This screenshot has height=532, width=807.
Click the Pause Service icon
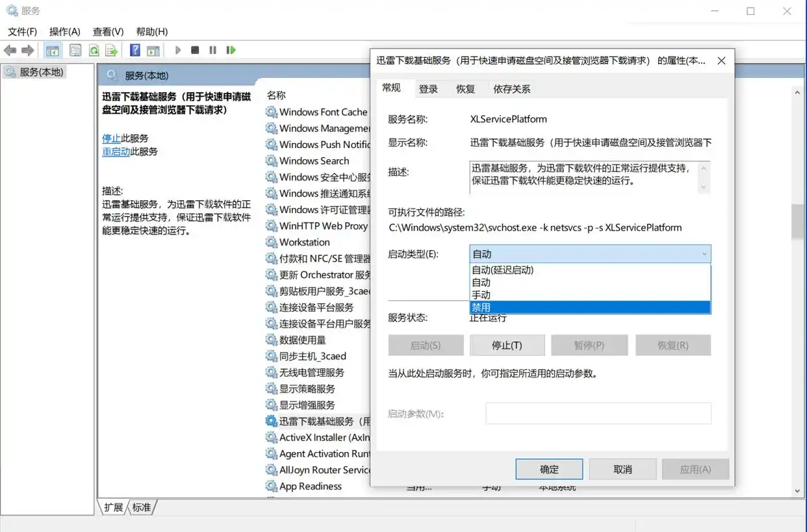[x=213, y=50]
